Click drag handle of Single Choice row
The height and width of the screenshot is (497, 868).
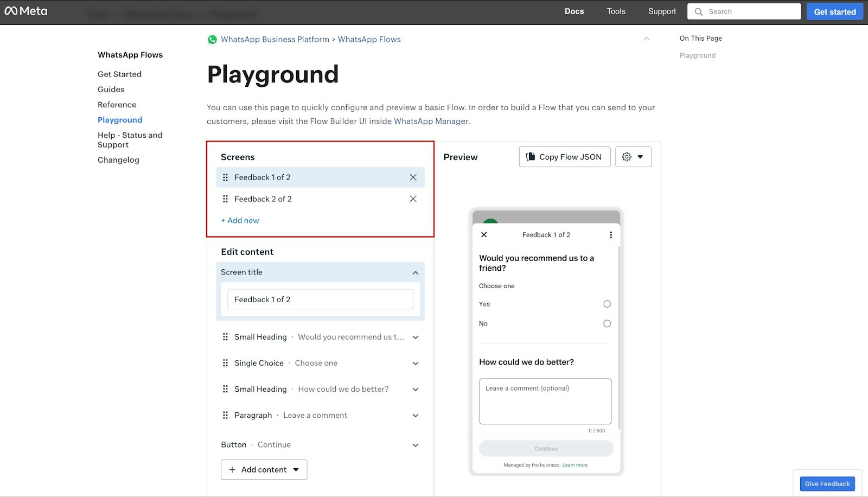225,363
